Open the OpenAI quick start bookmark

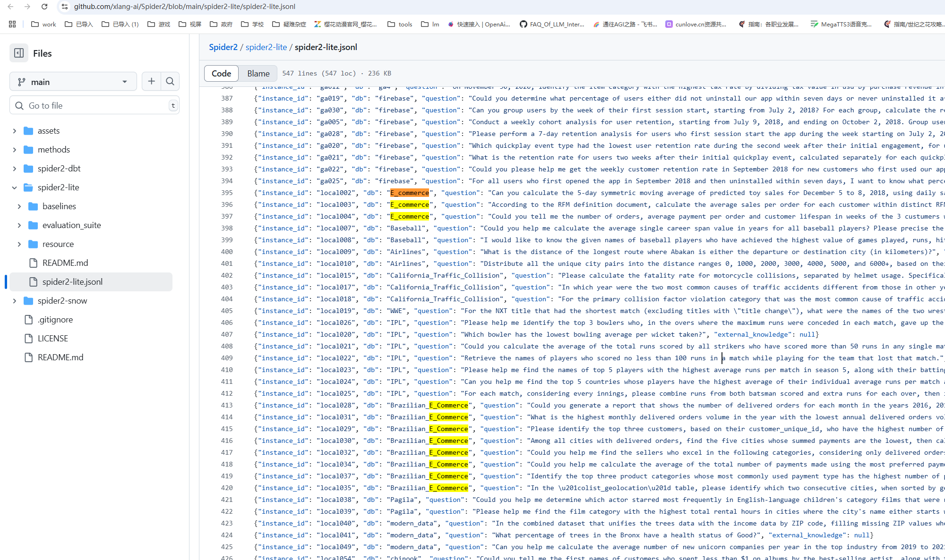tap(479, 24)
